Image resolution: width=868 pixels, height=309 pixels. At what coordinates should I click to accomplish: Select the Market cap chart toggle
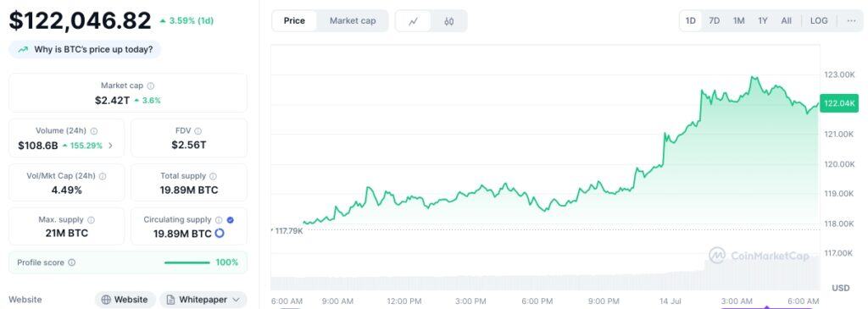(353, 21)
